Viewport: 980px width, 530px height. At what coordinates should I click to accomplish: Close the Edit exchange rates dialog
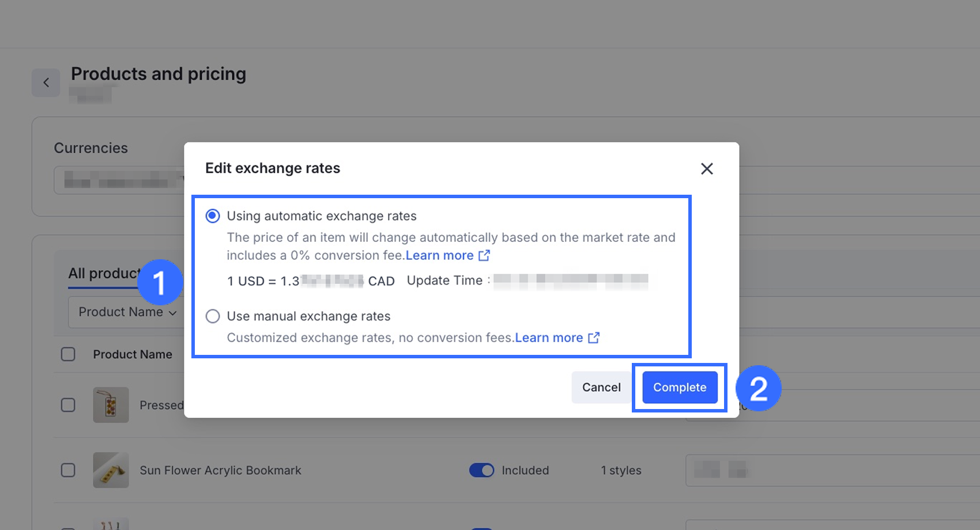(707, 169)
